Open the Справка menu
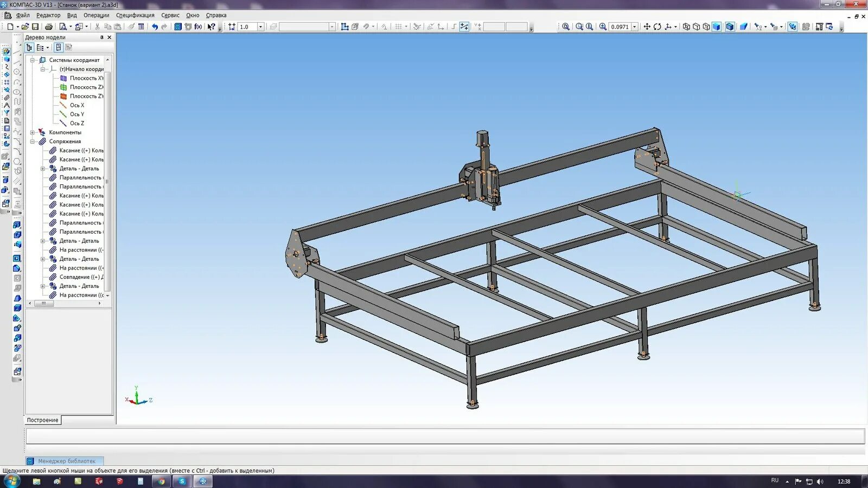This screenshot has height=488, width=868. [x=216, y=15]
